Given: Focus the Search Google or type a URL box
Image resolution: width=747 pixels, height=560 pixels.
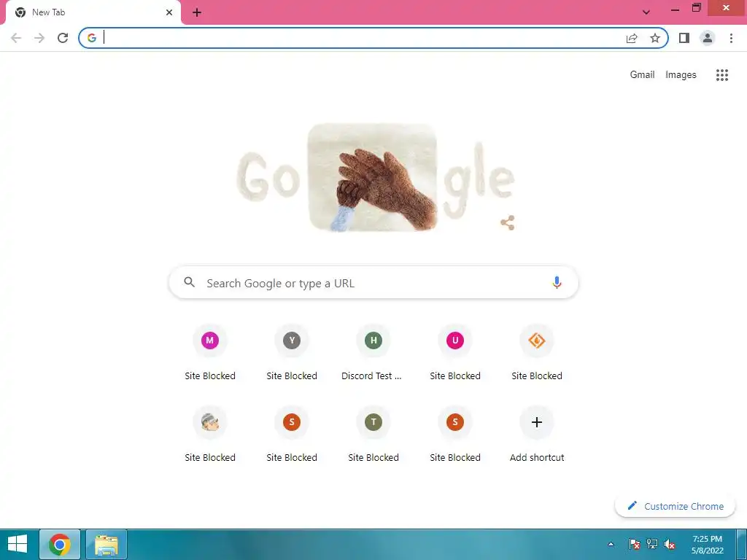Looking at the screenshot, I should tap(373, 282).
